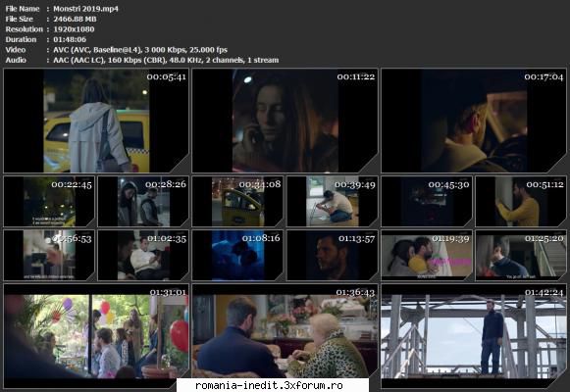Select the frame at 00:51:12
Screen dimensions: 570x392
(521, 202)
